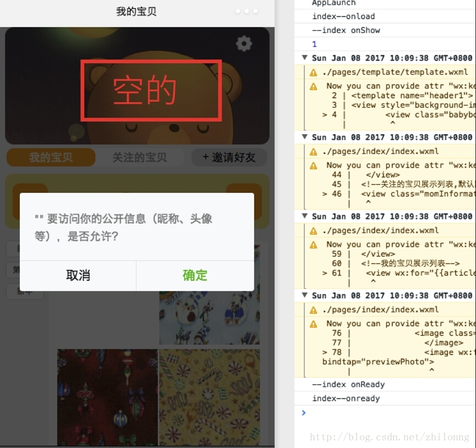The image size is (476, 448).
Task: Click the <template name="header1"> code line
Action: click(412, 96)
